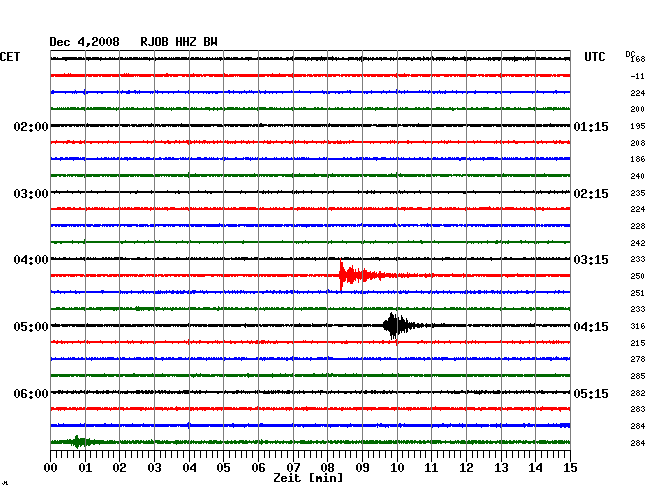Select the CET time label 05:00
The image size is (650, 494).
(31, 327)
